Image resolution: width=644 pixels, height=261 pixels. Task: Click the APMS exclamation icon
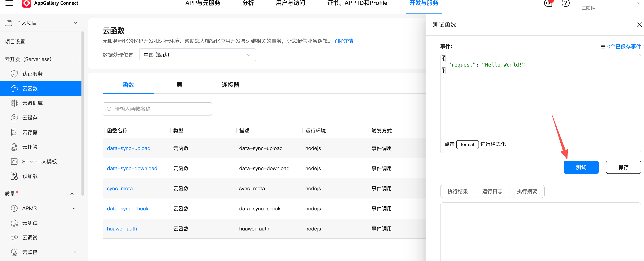[14, 208]
